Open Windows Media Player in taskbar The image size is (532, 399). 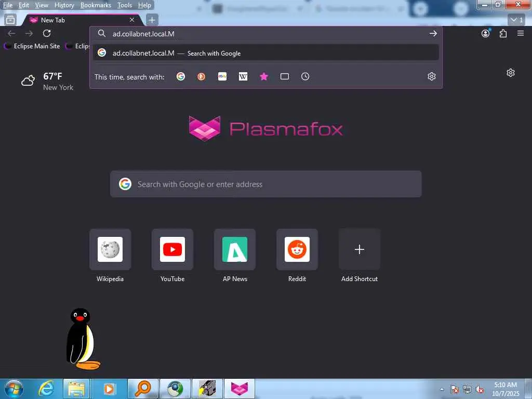pos(109,389)
